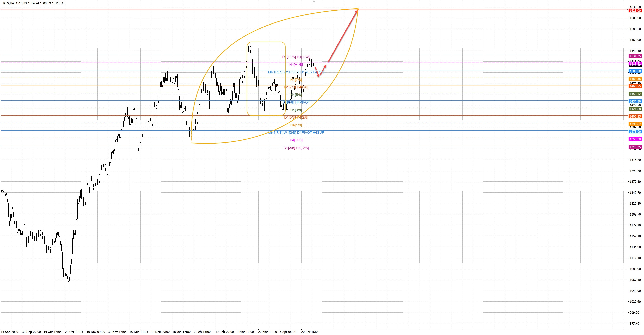The width and height of the screenshot is (644, 335).
Task: Click the 29 Oct 13:05 date label
Action: tap(74, 332)
